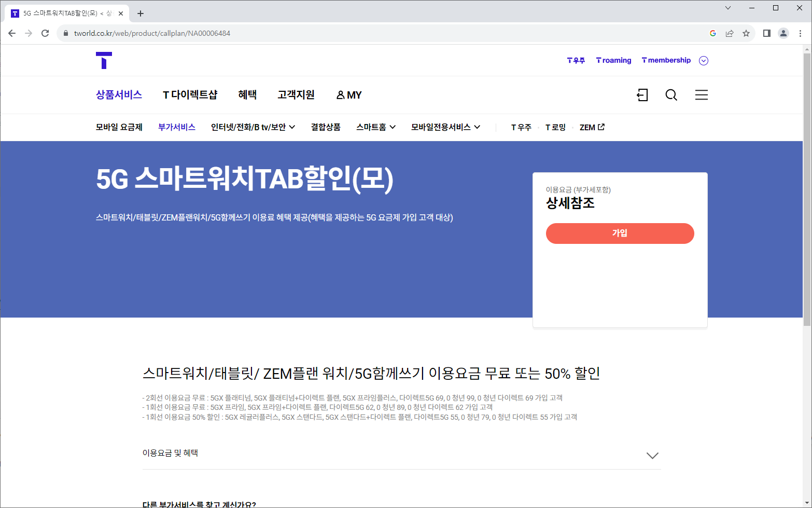Click the 1회선 이용요금 50% 할인 line
Image resolution: width=812 pixels, height=508 pixels.
(360, 417)
